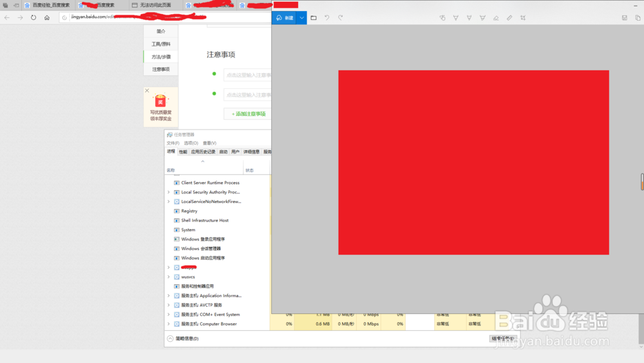The image size is (644, 363).
Task: Select the Shell Infrastructure Host row
Action: click(x=217, y=221)
